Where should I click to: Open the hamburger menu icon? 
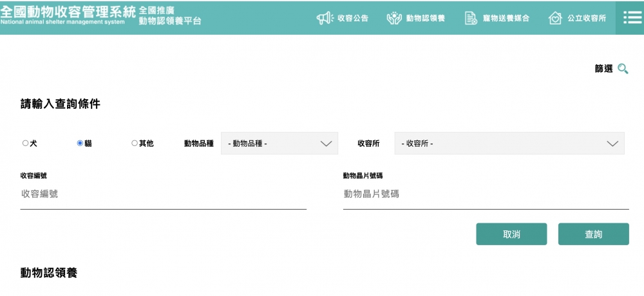click(632, 17)
